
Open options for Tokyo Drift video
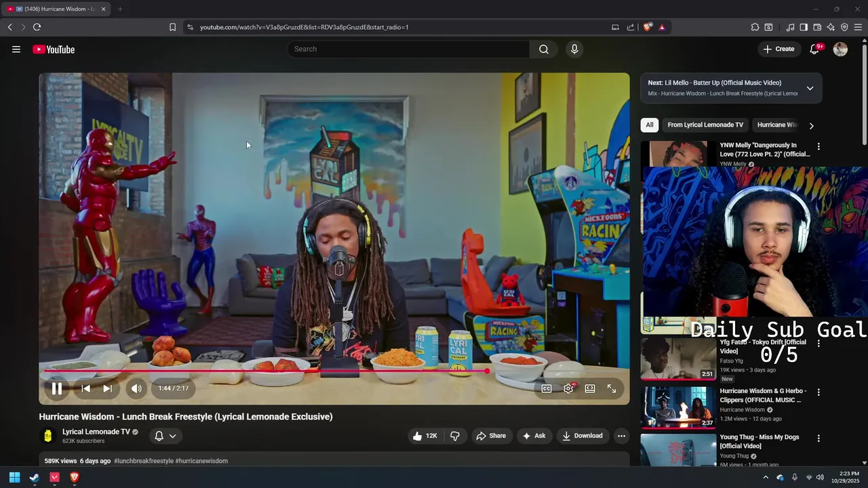point(818,344)
